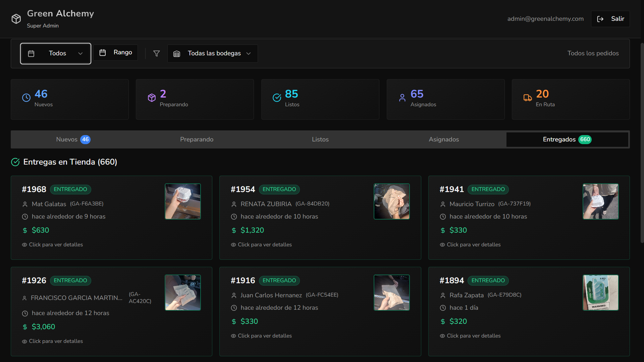Switch to the Asignados tab
The image size is (644, 362).
[443, 139]
